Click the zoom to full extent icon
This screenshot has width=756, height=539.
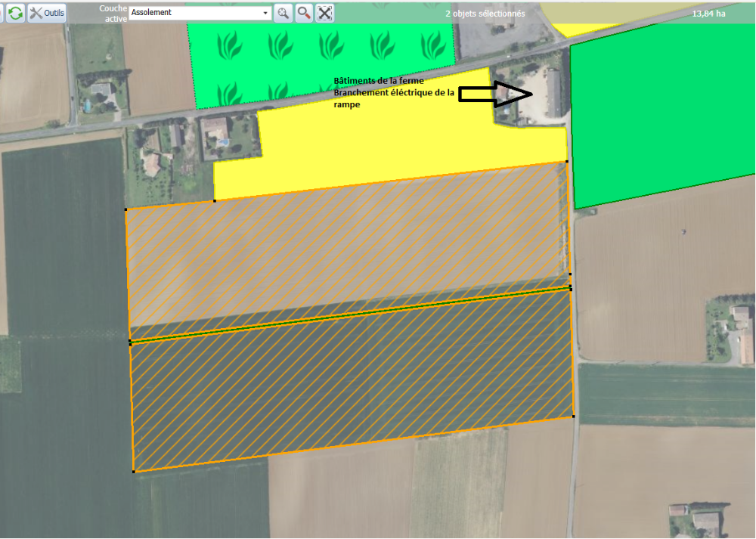pos(325,13)
